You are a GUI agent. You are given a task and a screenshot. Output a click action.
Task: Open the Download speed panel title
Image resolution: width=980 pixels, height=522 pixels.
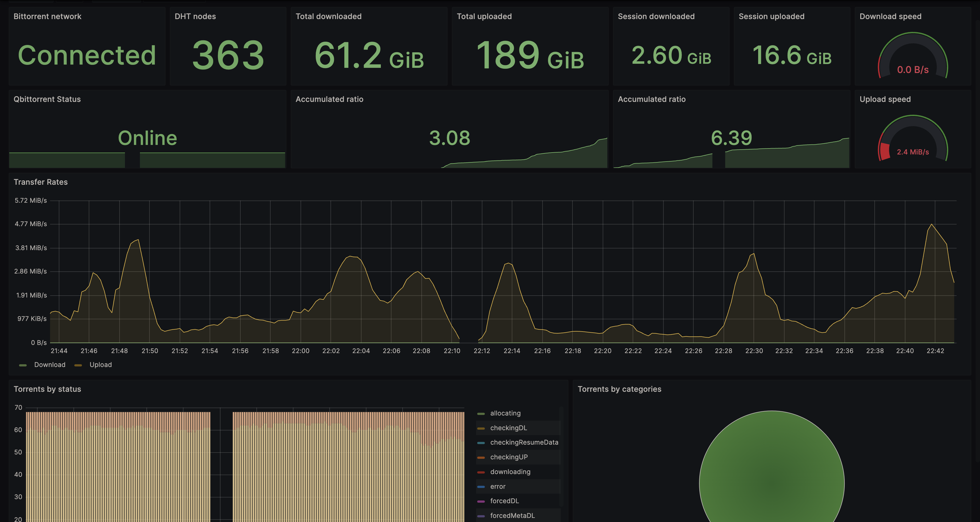tap(890, 16)
